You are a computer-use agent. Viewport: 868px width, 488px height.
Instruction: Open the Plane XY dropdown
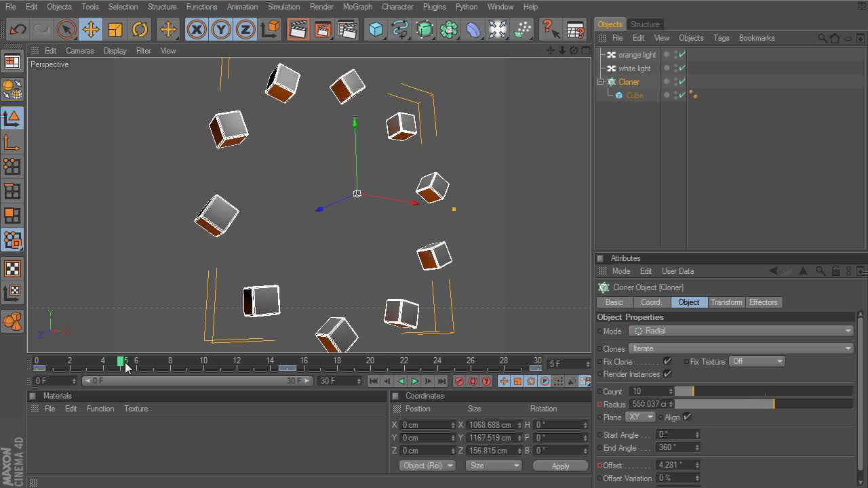(639, 417)
